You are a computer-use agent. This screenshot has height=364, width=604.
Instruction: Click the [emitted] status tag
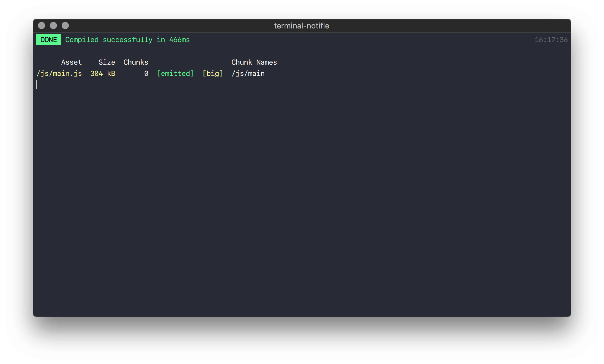click(175, 74)
